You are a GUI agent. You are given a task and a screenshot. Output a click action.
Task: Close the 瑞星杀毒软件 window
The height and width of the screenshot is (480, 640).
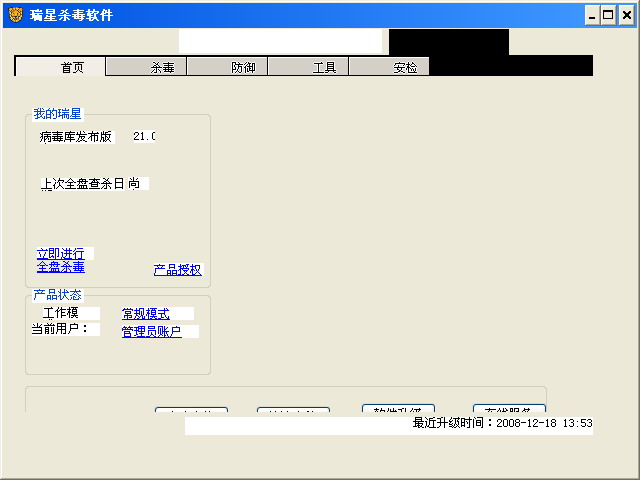[x=627, y=16]
